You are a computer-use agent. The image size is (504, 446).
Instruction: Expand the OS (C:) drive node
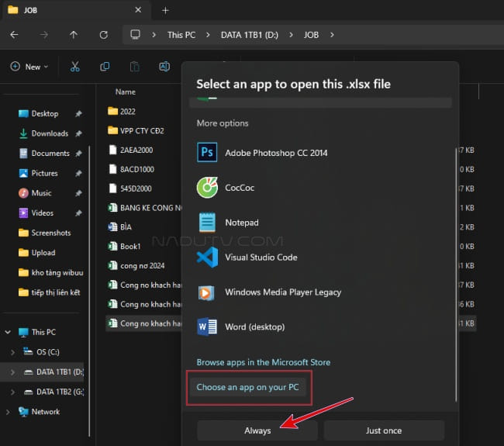(x=12, y=352)
